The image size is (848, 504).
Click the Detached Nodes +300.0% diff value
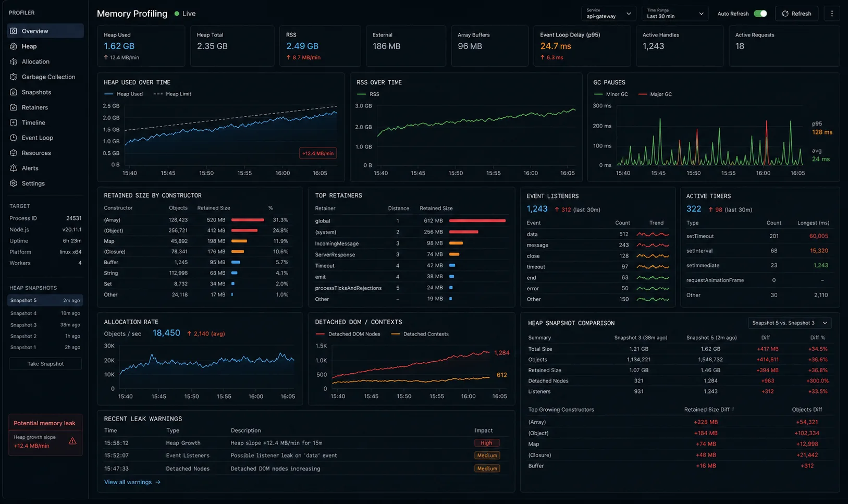(x=818, y=381)
